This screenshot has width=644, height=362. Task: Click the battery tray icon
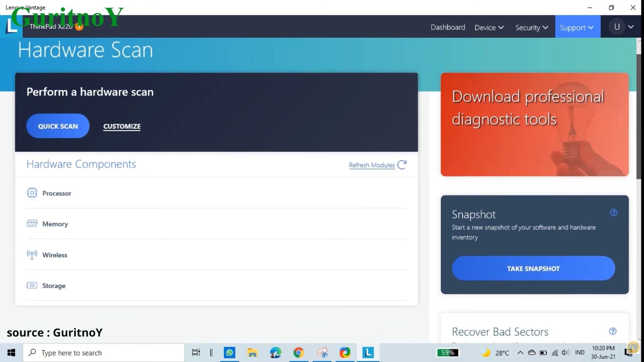tap(543, 353)
